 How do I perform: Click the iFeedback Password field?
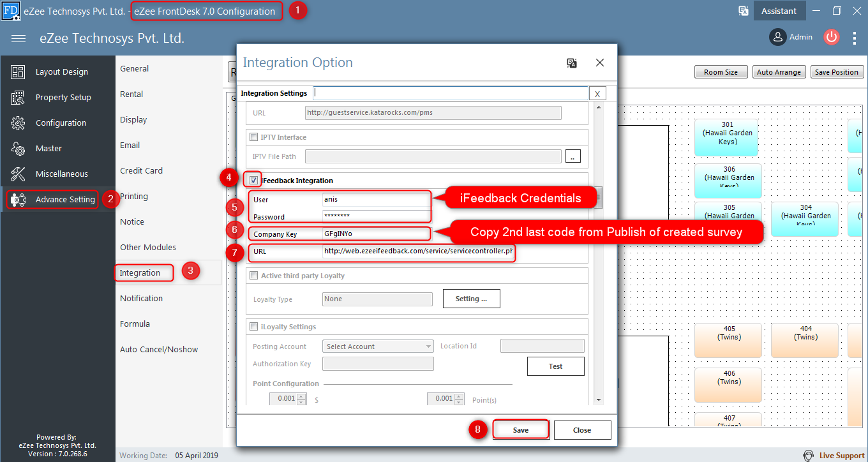click(376, 216)
